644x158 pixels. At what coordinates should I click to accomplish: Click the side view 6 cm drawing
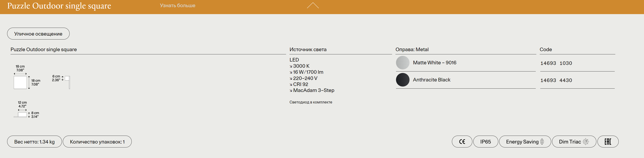point(67,82)
